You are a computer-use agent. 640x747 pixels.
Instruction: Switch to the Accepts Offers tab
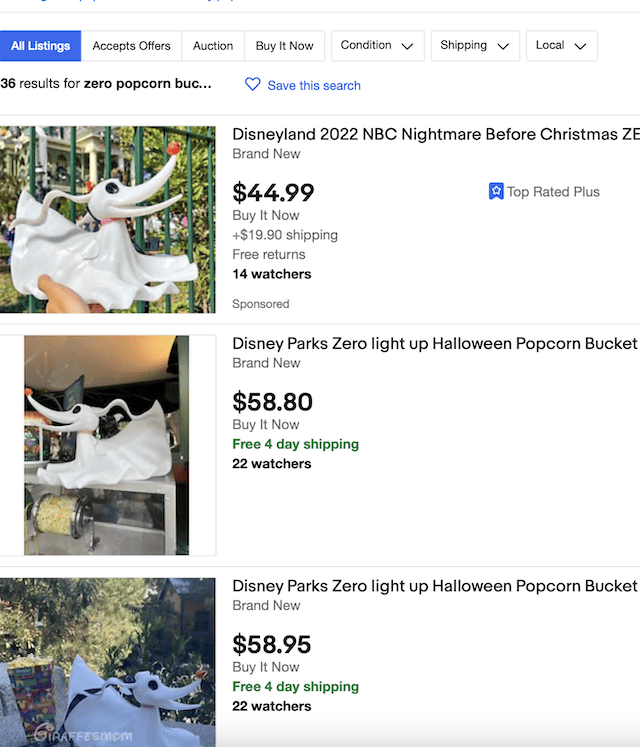[131, 46]
